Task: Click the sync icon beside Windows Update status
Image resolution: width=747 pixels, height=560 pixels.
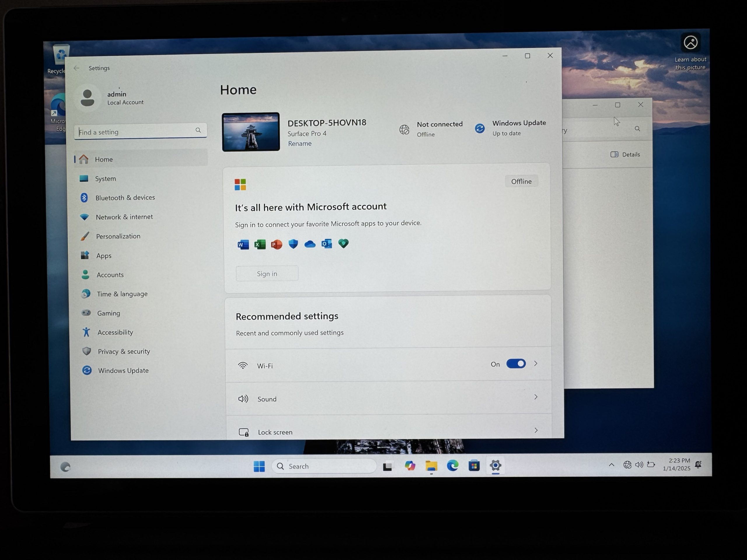Action: pos(480,128)
